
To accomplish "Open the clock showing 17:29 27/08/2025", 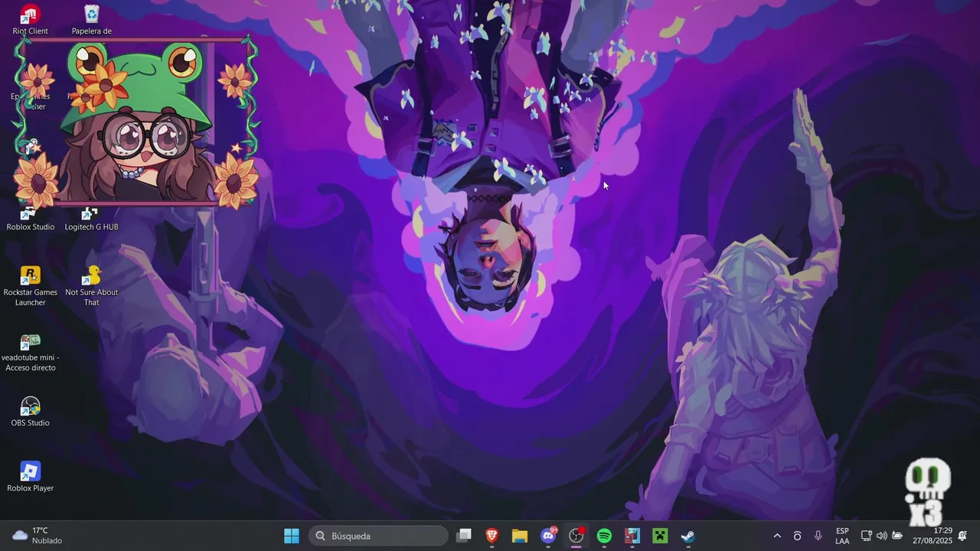I will [932, 536].
